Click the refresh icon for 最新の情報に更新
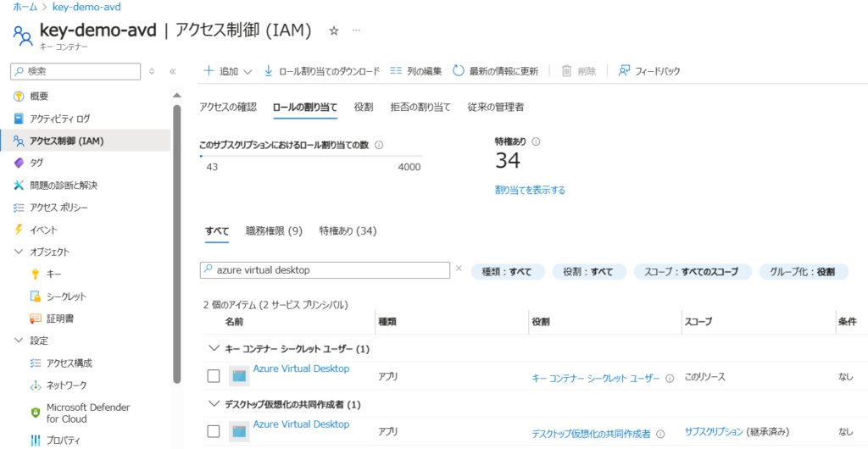The height and width of the screenshot is (449, 868). tap(459, 71)
